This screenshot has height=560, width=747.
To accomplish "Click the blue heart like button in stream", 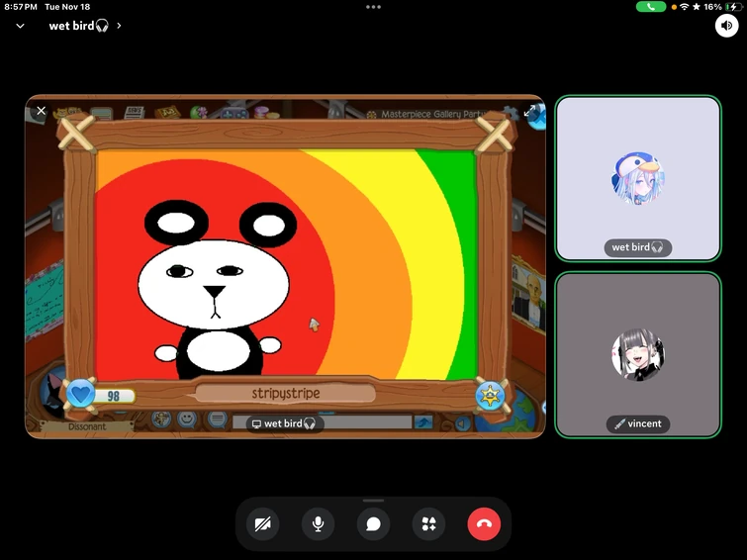I will 80,394.
